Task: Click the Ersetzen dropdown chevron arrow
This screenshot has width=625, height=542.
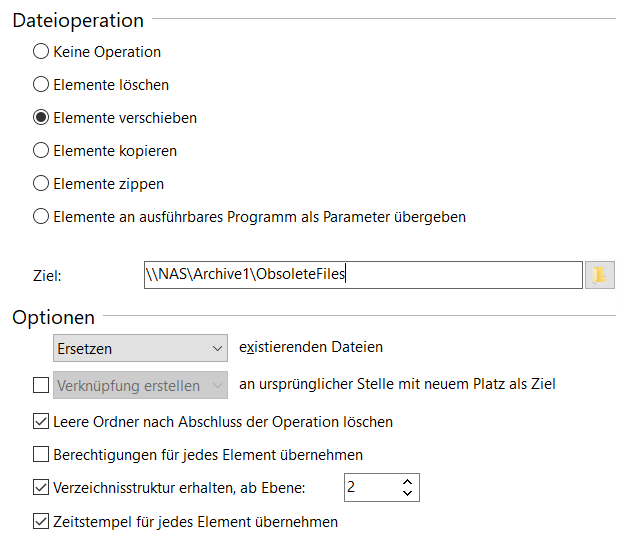Action: pyautogui.click(x=217, y=348)
